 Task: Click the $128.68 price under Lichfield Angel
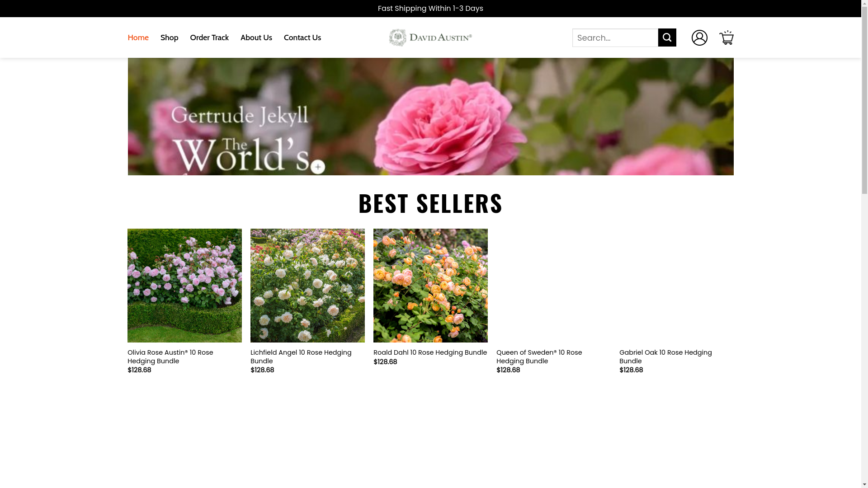[x=262, y=370]
